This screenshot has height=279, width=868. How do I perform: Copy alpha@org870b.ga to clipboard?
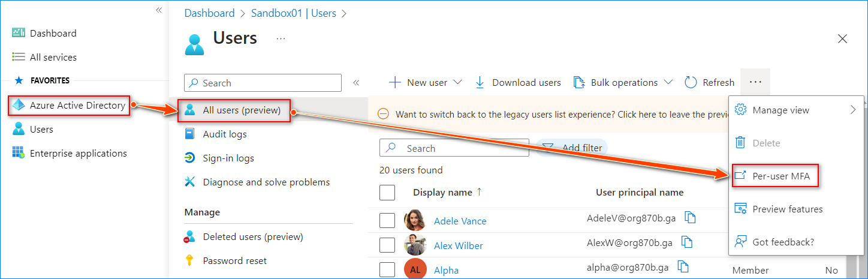click(683, 267)
